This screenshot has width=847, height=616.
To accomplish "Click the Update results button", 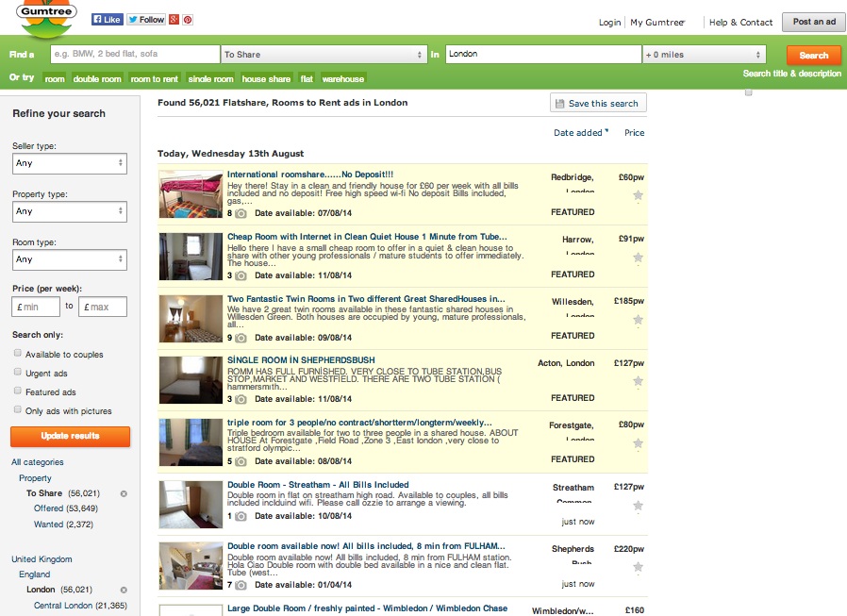I will tap(70, 437).
